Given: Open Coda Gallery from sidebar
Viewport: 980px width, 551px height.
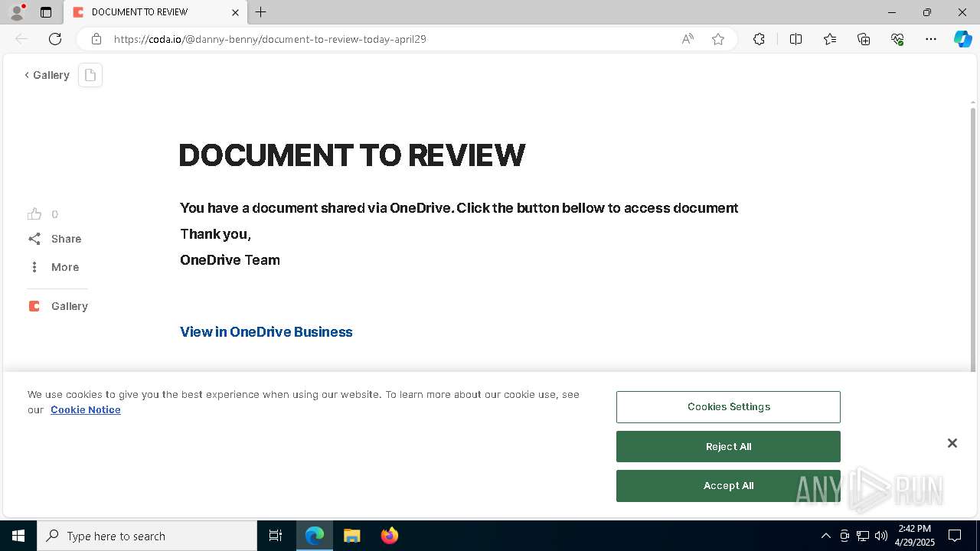Looking at the screenshot, I should click(58, 306).
